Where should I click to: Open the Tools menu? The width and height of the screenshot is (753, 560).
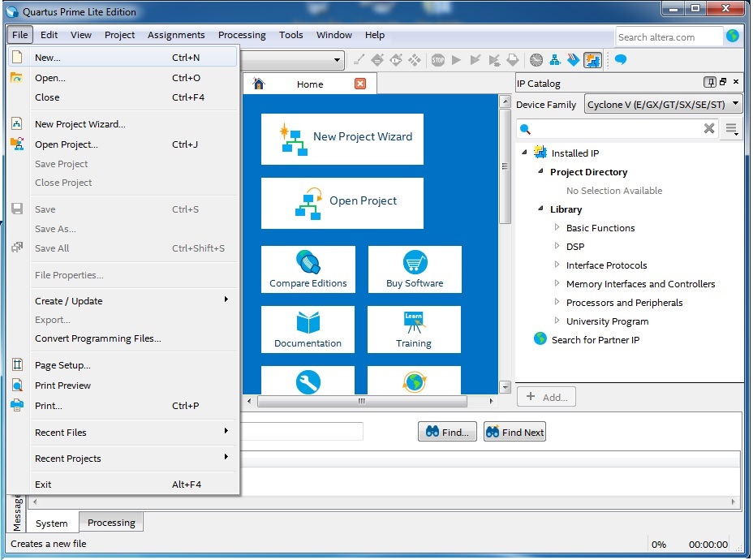tap(291, 35)
